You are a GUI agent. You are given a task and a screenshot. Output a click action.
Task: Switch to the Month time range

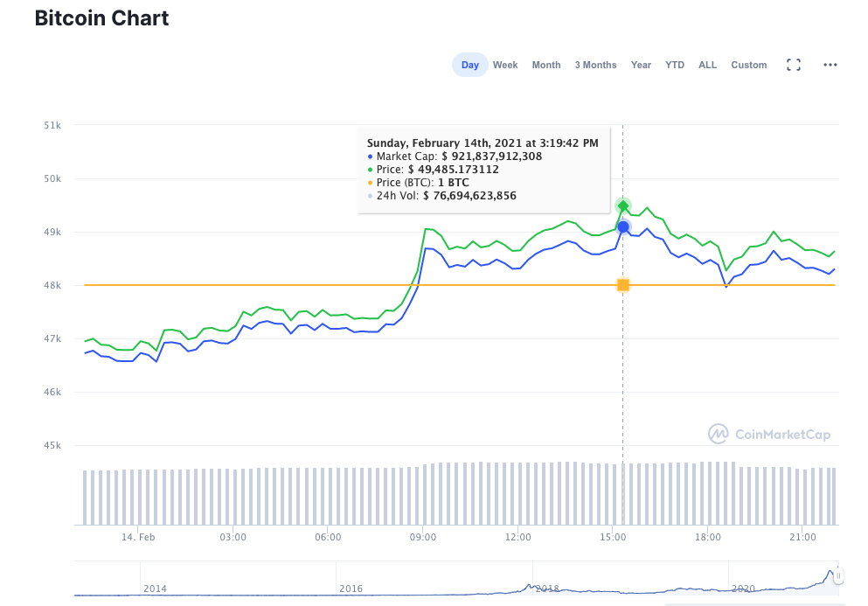[546, 65]
